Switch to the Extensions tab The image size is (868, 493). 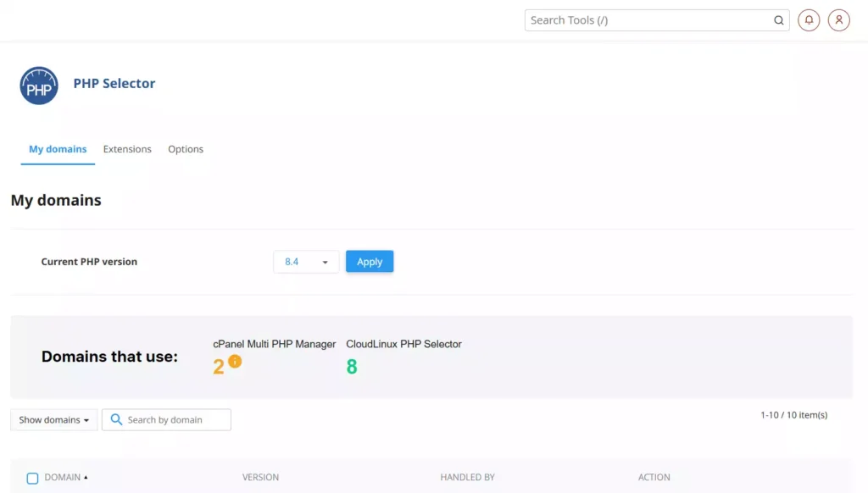pyautogui.click(x=127, y=149)
